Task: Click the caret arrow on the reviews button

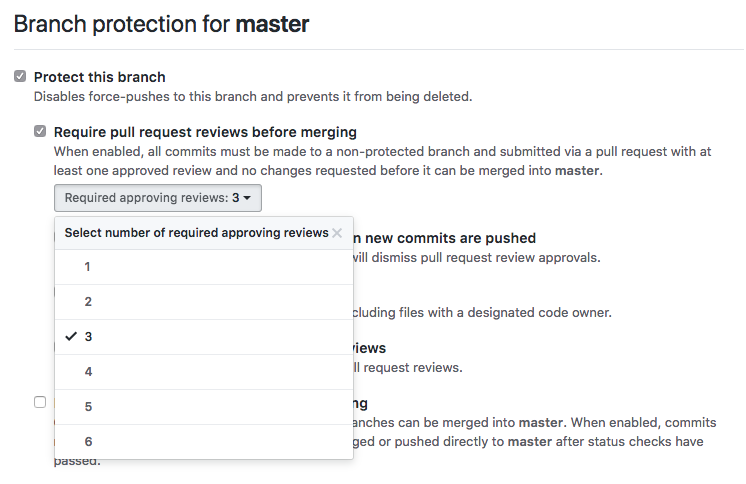Action: [246, 198]
